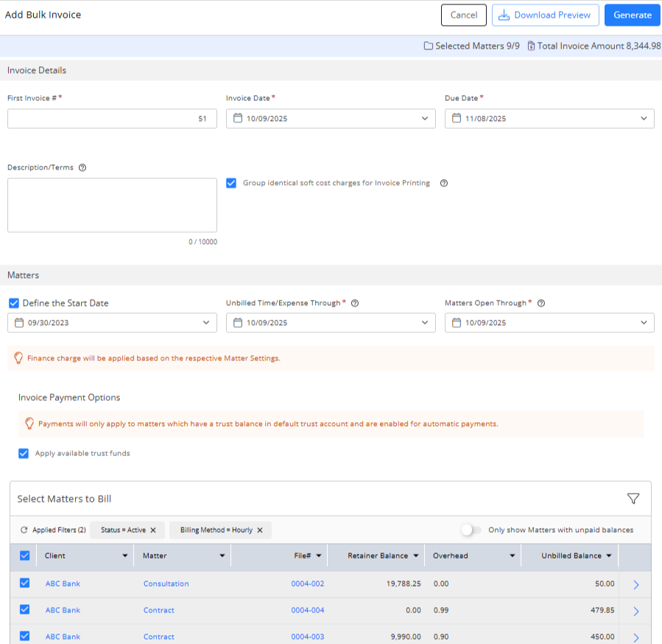Toggle Only show Matters with unpaid balances
662x644 pixels.
point(471,530)
